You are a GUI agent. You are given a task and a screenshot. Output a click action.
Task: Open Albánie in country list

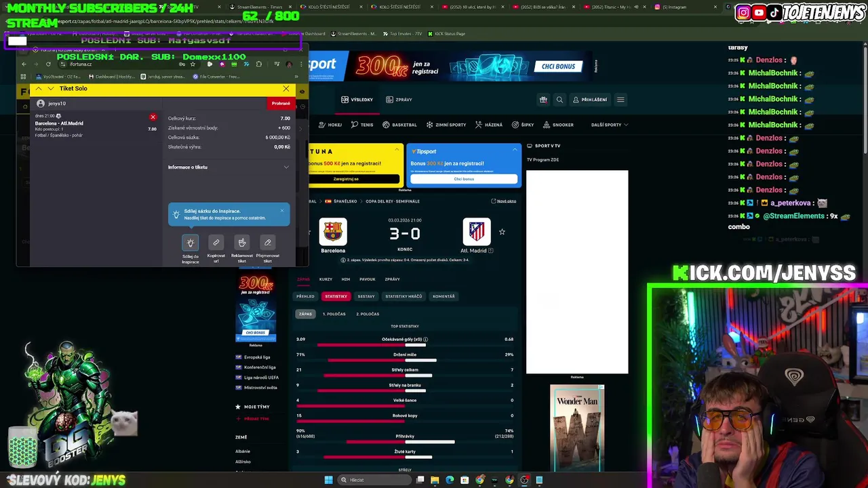coord(243,451)
